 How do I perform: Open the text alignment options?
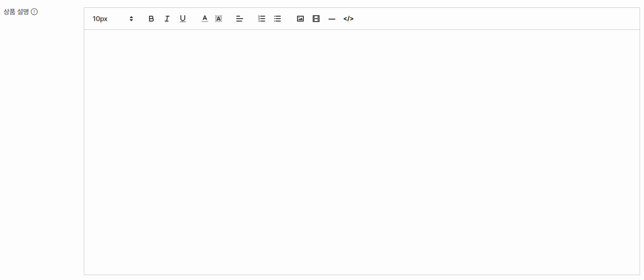pos(240,19)
